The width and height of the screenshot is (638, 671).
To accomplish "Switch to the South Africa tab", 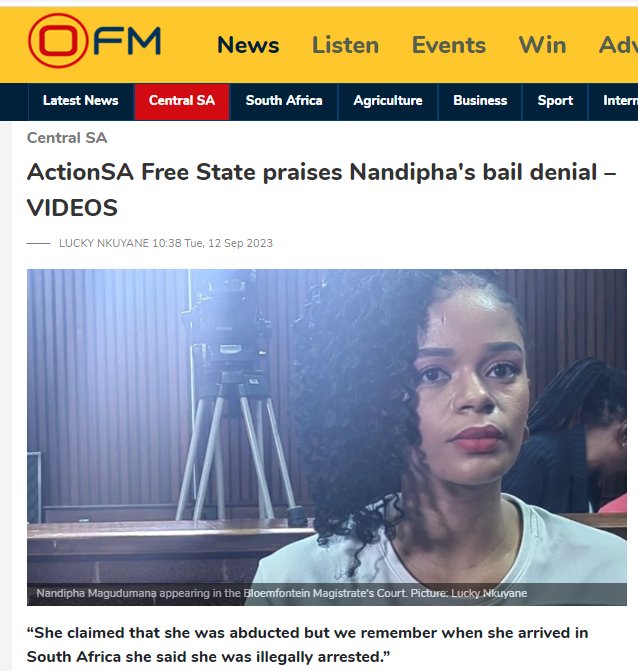I will coord(284,101).
